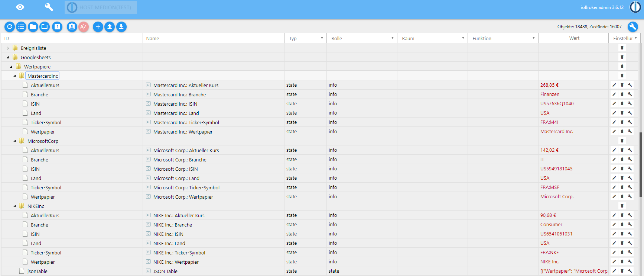Open settings wrench for JSON Table row
Viewport: 644px width, 276px height.
click(x=630, y=271)
